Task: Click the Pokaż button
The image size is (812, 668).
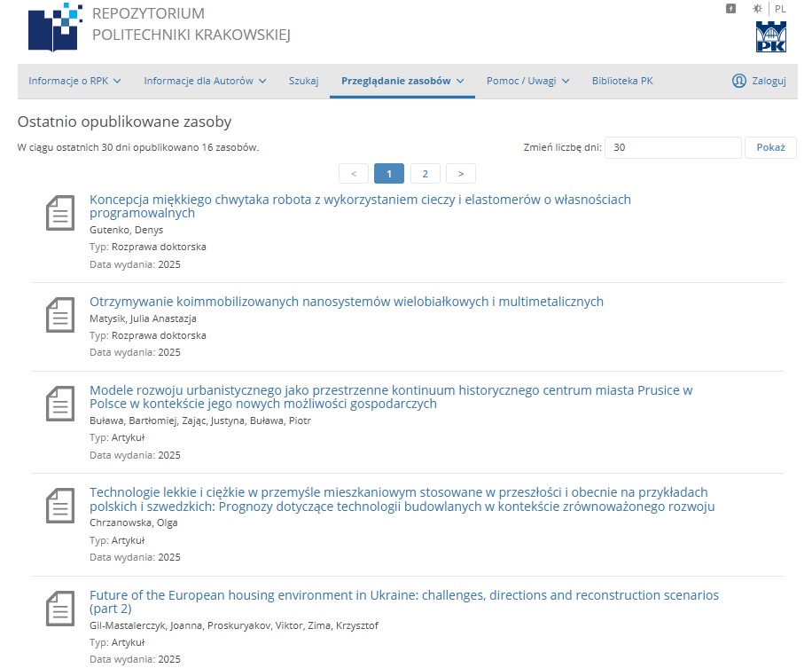Action: [x=770, y=147]
